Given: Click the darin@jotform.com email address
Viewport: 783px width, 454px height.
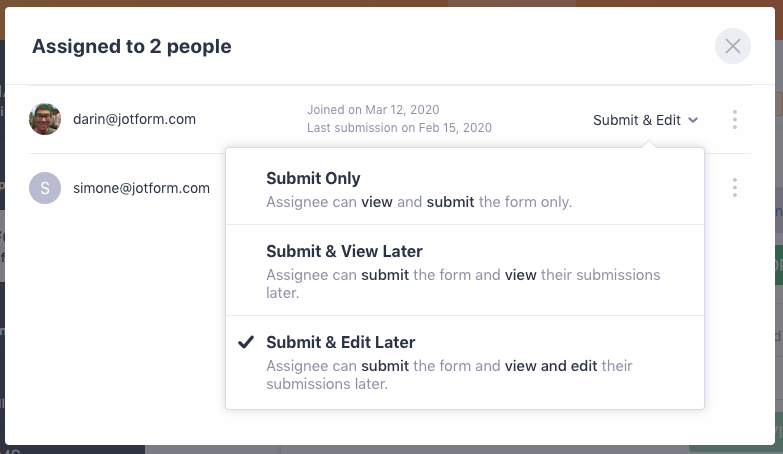Looking at the screenshot, I should pos(134,119).
